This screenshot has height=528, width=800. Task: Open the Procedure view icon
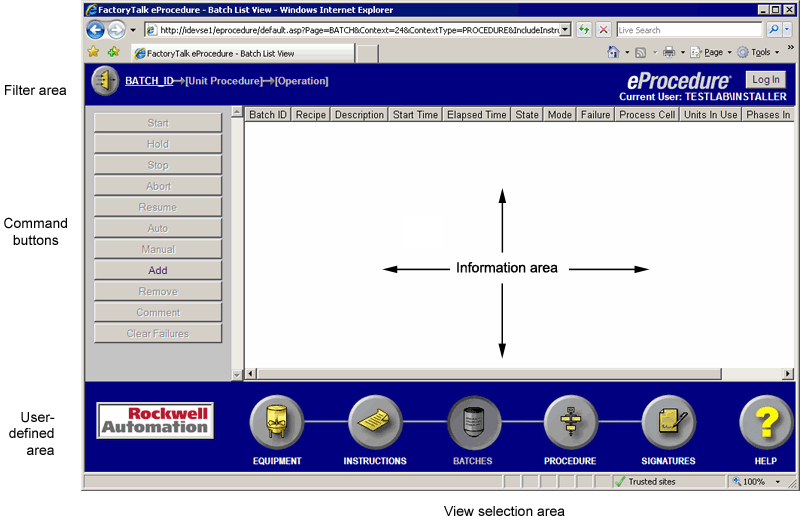pyautogui.click(x=571, y=422)
